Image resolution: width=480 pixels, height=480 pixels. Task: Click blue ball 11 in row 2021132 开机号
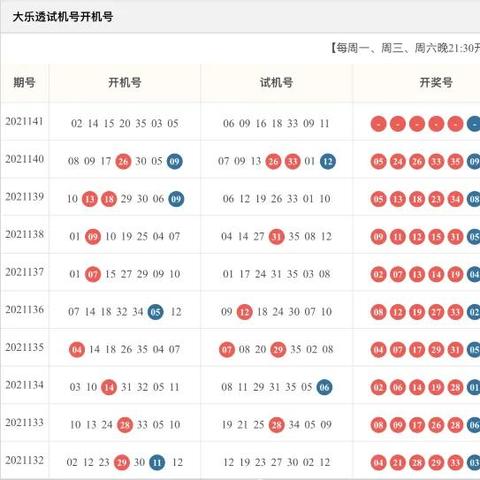pyautogui.click(x=157, y=463)
